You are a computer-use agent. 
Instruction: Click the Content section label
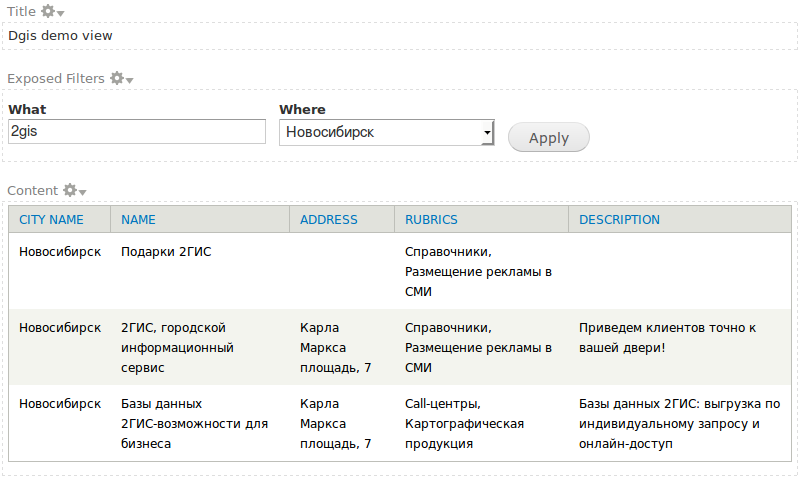click(x=33, y=190)
